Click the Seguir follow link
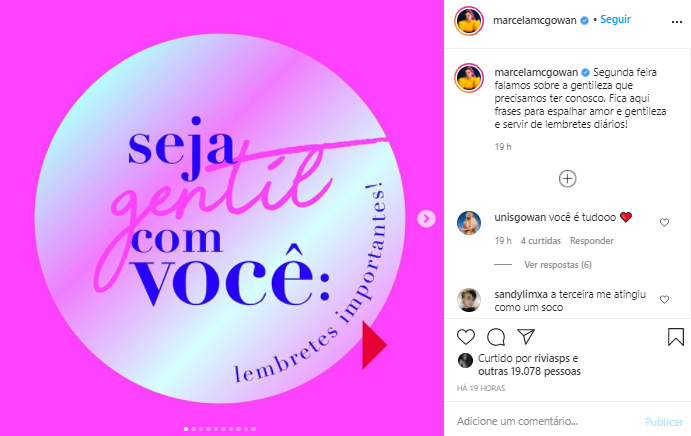691x436 pixels. pos(615,19)
